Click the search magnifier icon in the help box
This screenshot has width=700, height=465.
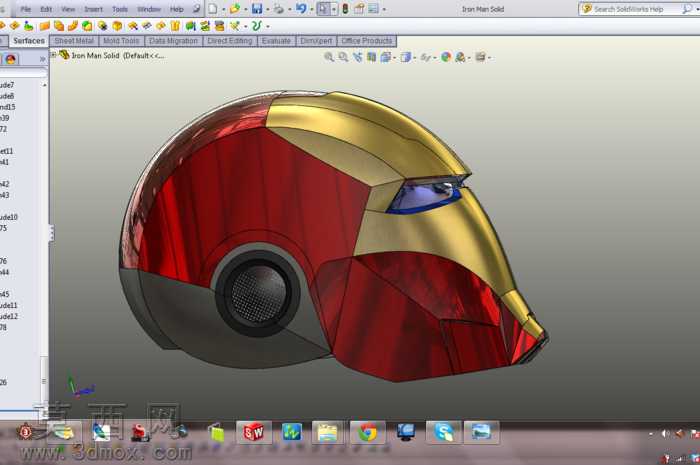pos(687,8)
